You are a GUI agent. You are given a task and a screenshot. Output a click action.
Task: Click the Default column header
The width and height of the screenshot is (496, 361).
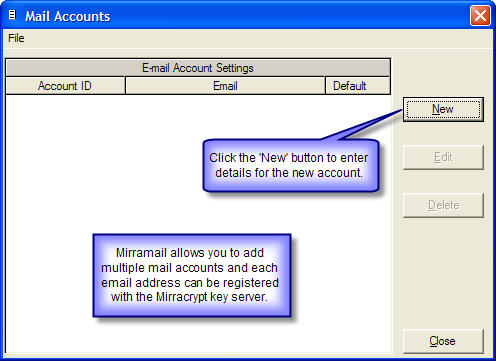tap(357, 86)
